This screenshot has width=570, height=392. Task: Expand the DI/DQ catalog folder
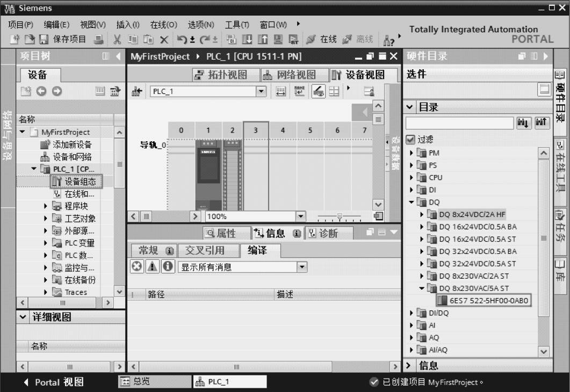click(x=412, y=313)
